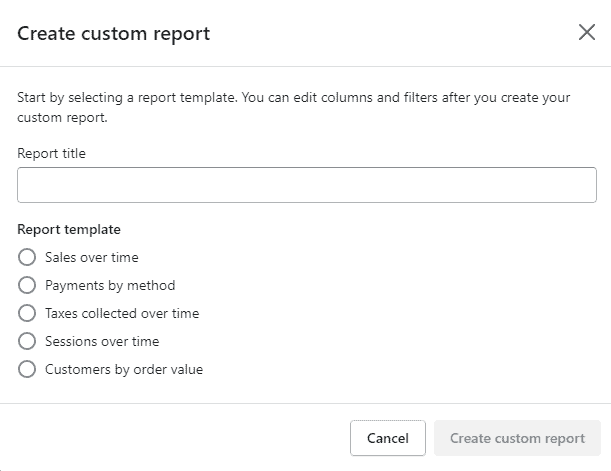611x471 pixels.
Task: Click the 'Payments by method' label text
Action: point(110,286)
